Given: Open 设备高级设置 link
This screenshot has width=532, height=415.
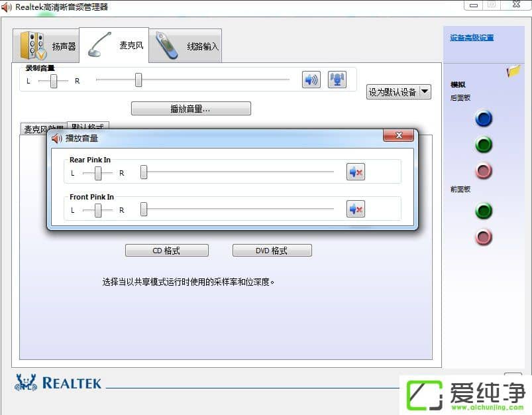Looking at the screenshot, I should (x=470, y=37).
